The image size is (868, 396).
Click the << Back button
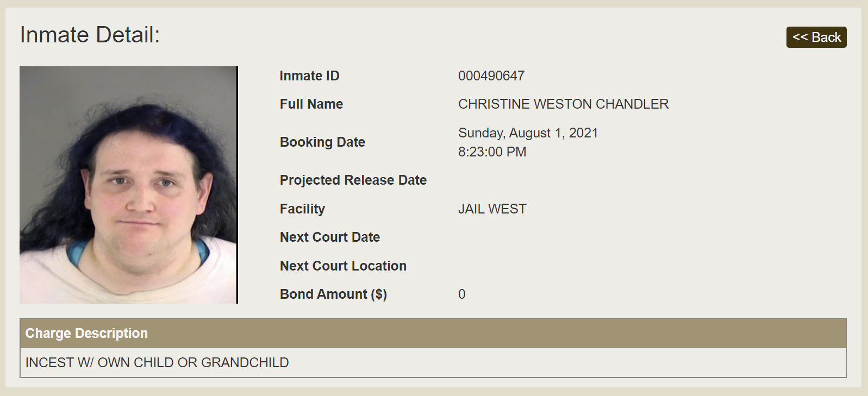[816, 37]
